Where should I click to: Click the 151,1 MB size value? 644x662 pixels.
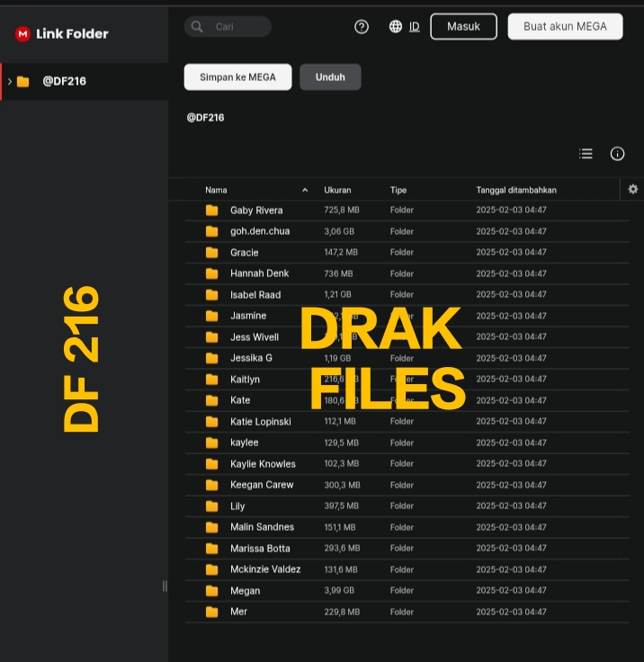point(340,527)
